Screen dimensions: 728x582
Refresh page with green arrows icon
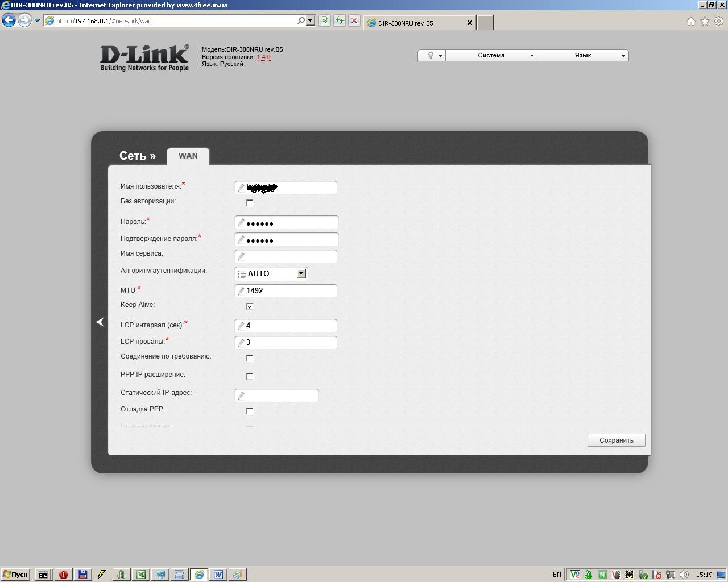click(340, 20)
